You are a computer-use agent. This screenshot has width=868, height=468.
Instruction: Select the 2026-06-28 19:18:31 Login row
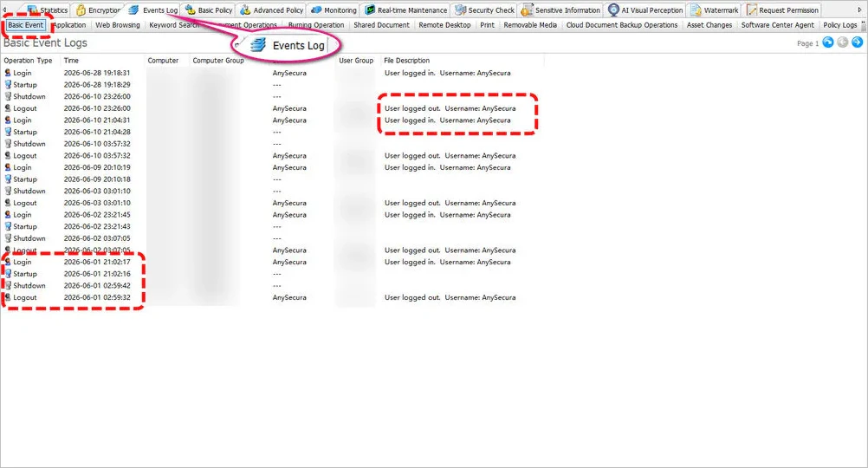[271, 73]
